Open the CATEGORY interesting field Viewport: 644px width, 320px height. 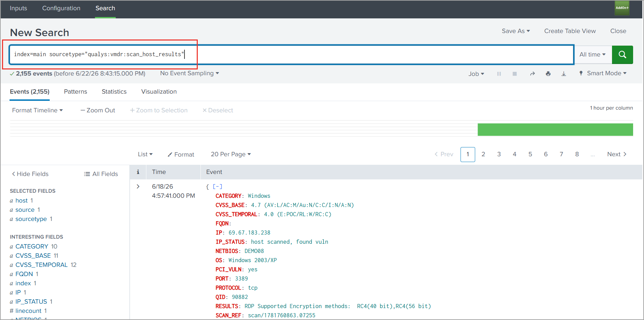(32, 246)
